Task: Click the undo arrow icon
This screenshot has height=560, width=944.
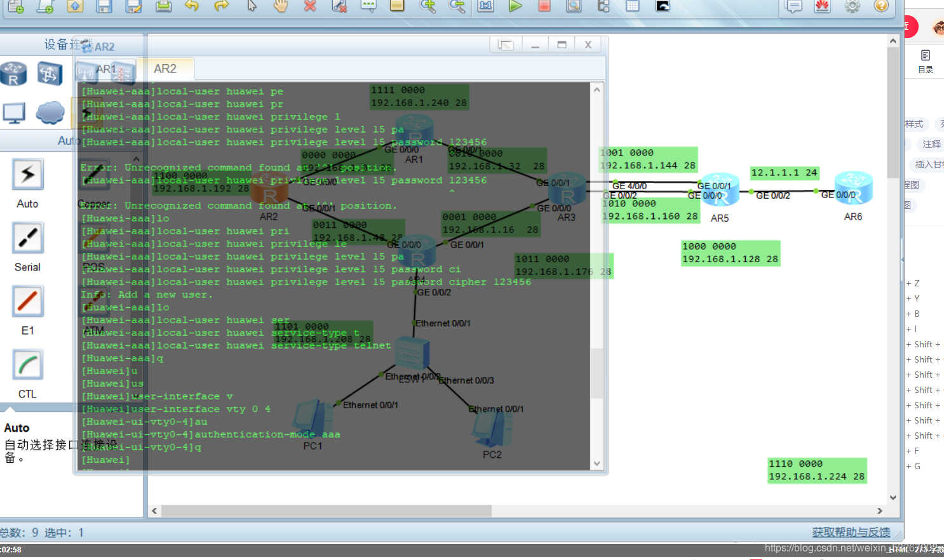Action: (x=192, y=6)
